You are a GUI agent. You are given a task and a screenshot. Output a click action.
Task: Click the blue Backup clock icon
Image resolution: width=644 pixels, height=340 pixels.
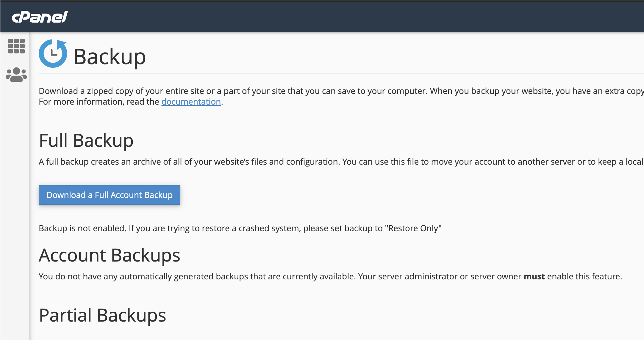pyautogui.click(x=53, y=54)
